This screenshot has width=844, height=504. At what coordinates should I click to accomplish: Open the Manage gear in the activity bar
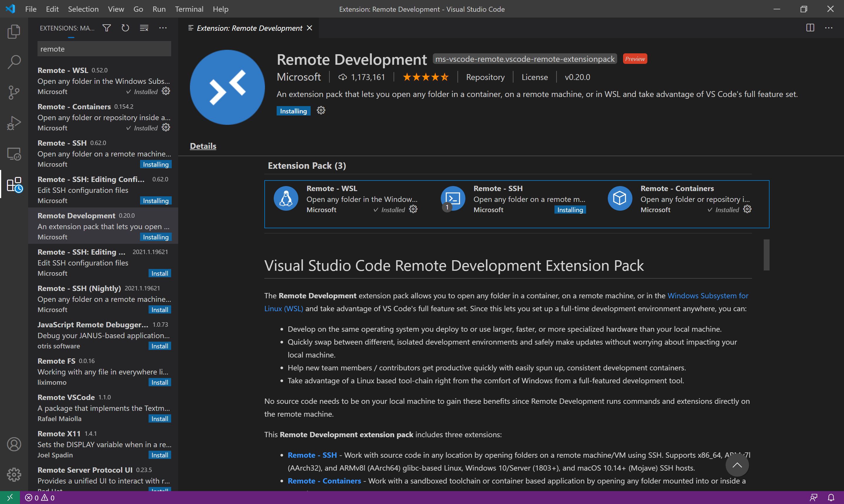(x=13, y=474)
